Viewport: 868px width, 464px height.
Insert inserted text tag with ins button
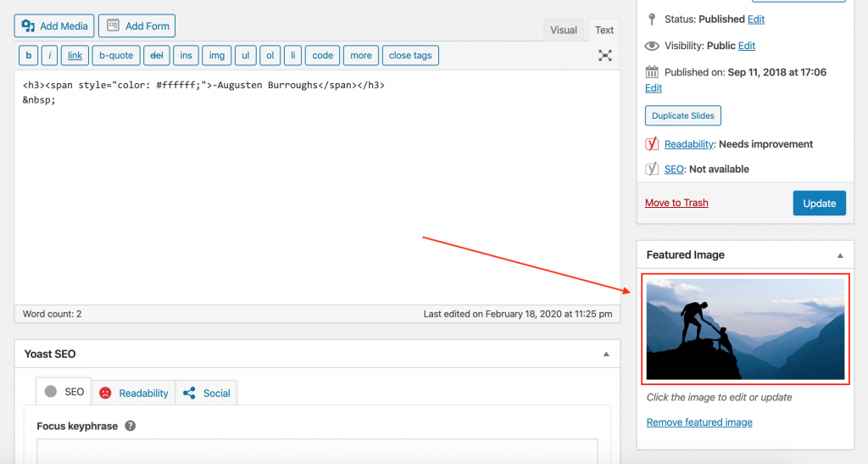tap(186, 55)
